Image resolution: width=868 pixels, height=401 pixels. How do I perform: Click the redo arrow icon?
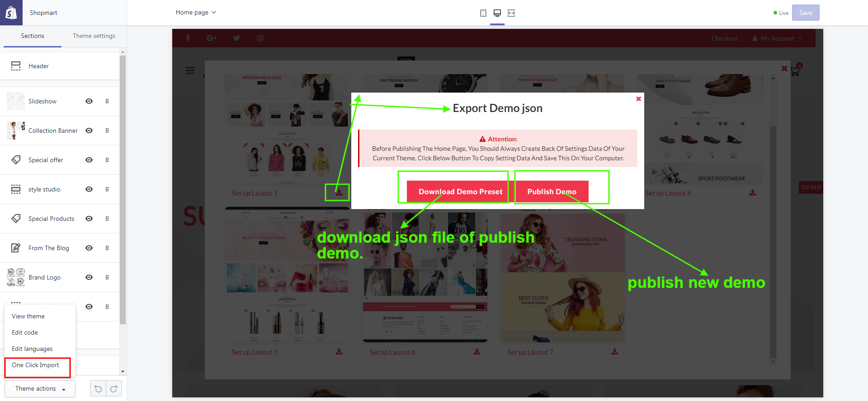(x=114, y=389)
